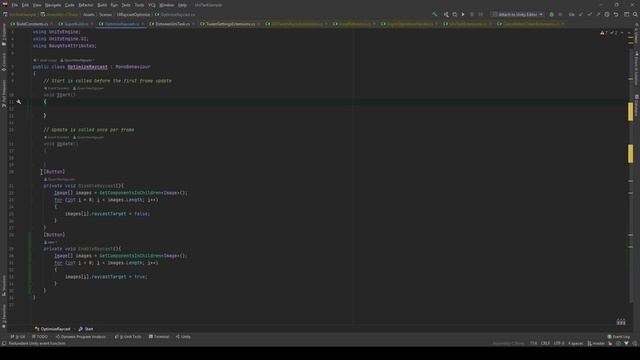Open the File menu
The image size is (640, 360).
[15, 5]
